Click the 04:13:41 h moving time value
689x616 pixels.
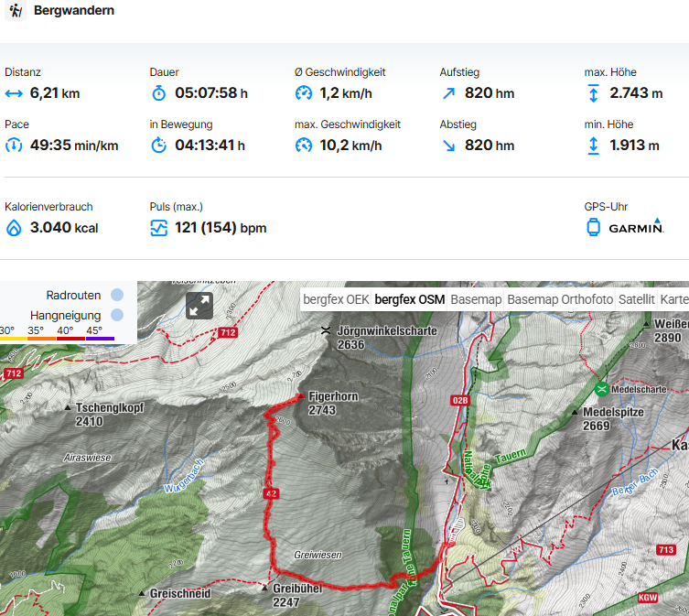(x=210, y=146)
